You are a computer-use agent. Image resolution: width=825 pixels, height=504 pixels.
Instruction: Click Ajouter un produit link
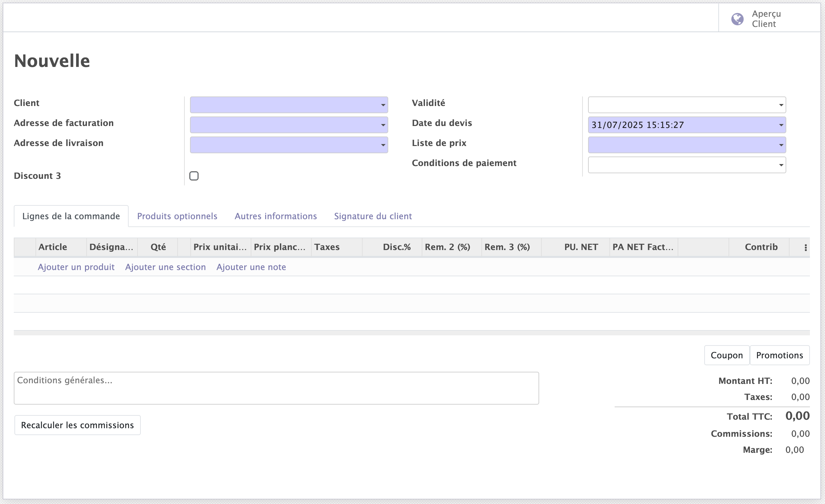76,267
